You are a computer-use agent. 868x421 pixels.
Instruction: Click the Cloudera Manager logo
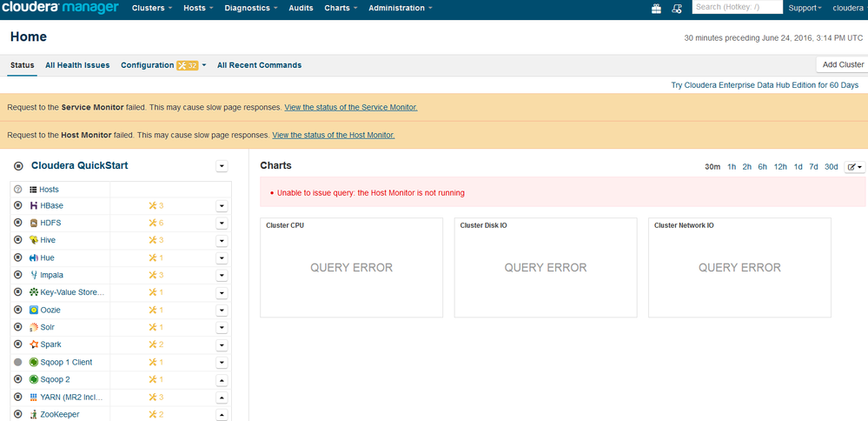point(60,8)
